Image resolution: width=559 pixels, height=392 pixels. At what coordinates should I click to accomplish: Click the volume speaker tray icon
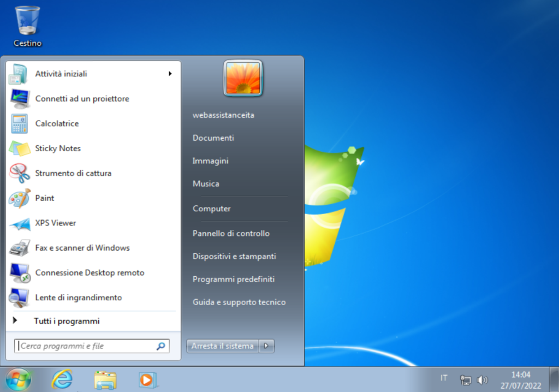pyautogui.click(x=482, y=380)
